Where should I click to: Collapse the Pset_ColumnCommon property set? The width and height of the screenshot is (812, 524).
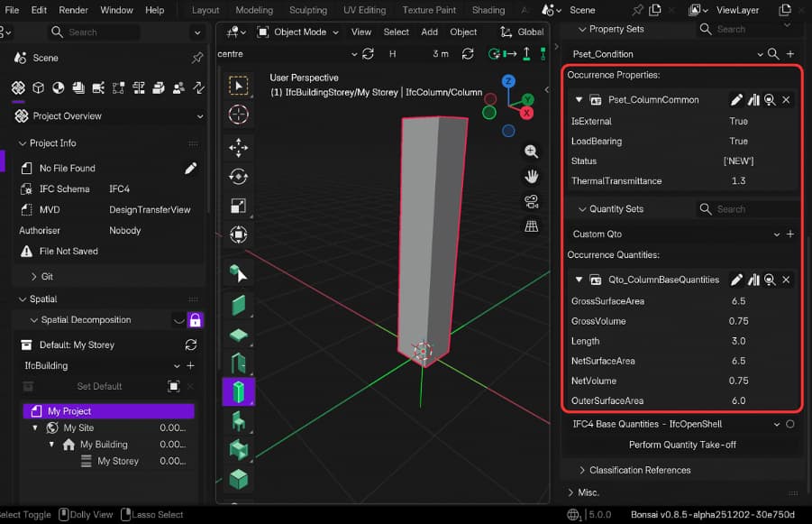(x=578, y=99)
